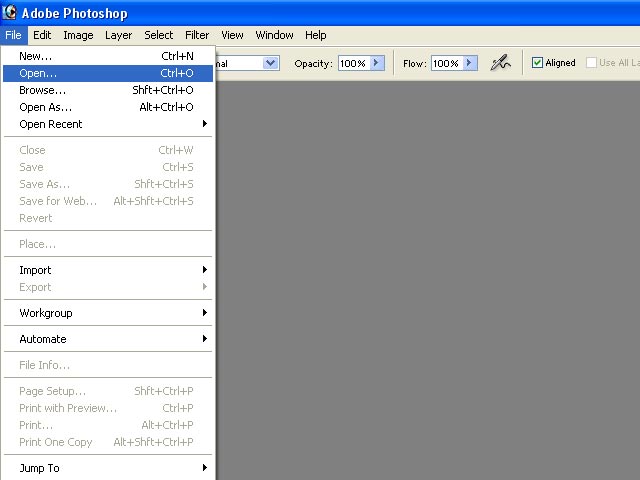Viewport: 640px width, 480px height.
Task: Uncheck the Aligned checkbox
Action: (x=537, y=63)
